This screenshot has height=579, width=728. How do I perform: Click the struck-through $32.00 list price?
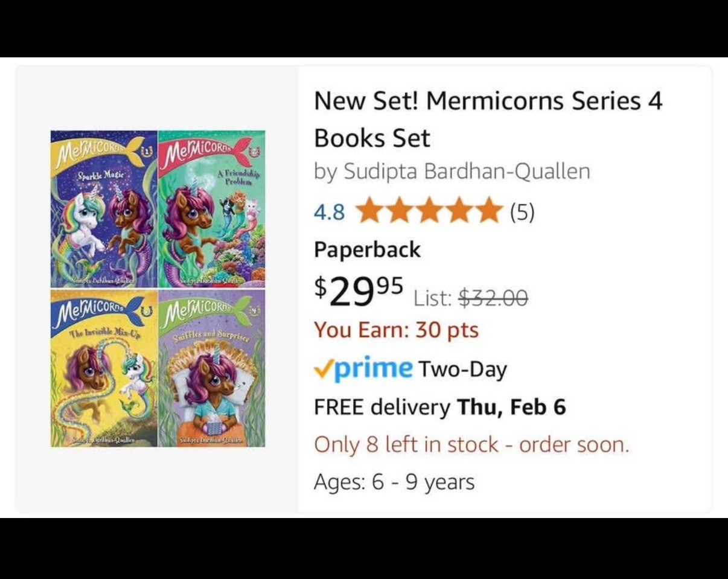point(493,297)
